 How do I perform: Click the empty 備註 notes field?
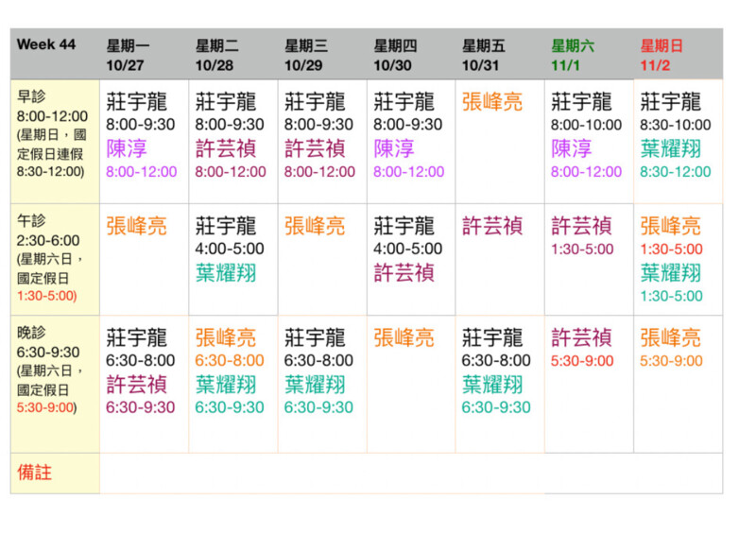(411, 473)
